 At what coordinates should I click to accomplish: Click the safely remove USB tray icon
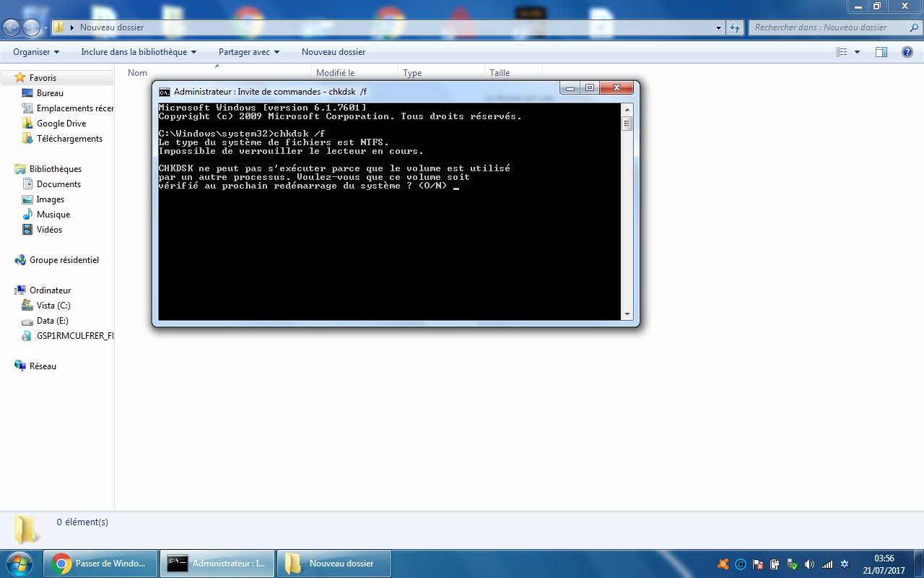coord(792,564)
